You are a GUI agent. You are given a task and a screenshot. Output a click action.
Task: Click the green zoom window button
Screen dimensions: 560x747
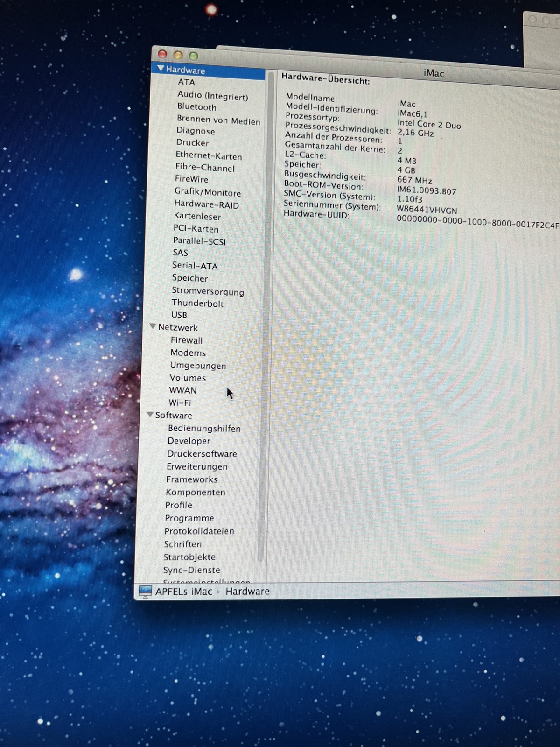click(193, 56)
